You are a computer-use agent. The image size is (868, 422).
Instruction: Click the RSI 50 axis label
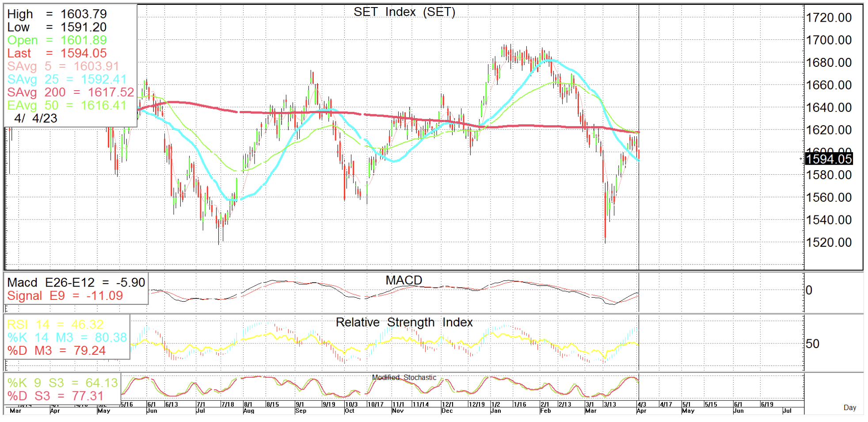click(812, 344)
